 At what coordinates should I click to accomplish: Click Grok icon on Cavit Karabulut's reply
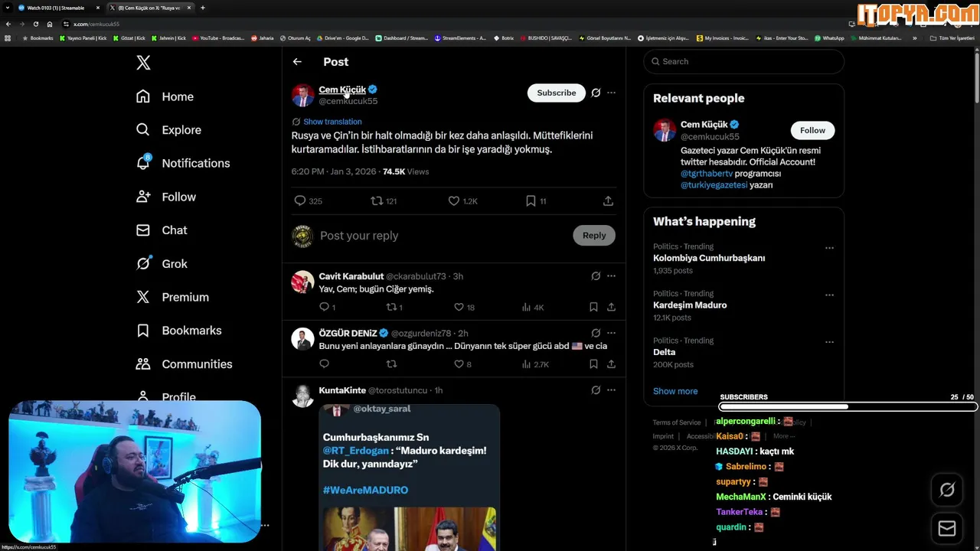(x=596, y=275)
